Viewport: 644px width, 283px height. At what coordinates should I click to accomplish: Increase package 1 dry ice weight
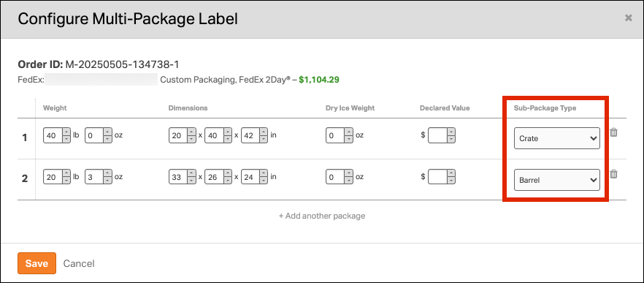coord(349,132)
